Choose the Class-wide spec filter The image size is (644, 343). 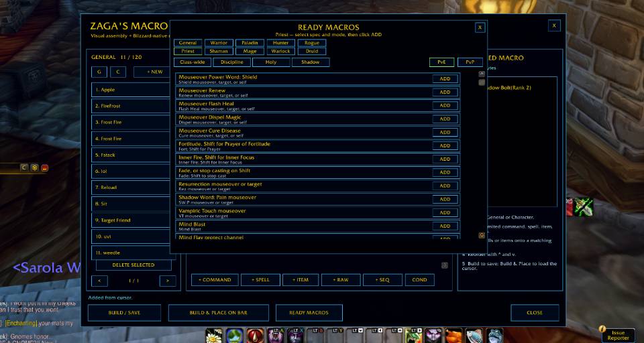pyautogui.click(x=193, y=62)
